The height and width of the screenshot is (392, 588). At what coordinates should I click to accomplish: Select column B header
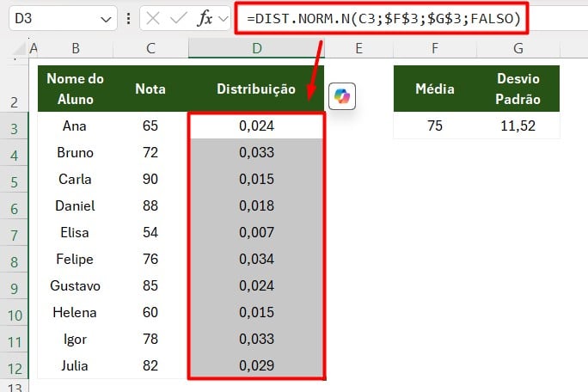[76, 48]
